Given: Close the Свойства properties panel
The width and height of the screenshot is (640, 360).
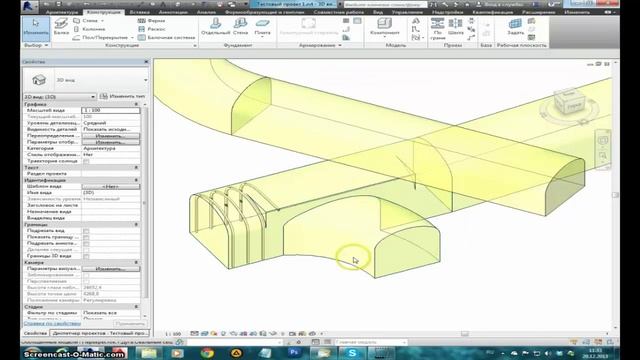Looking at the screenshot, I should pos(146,62).
